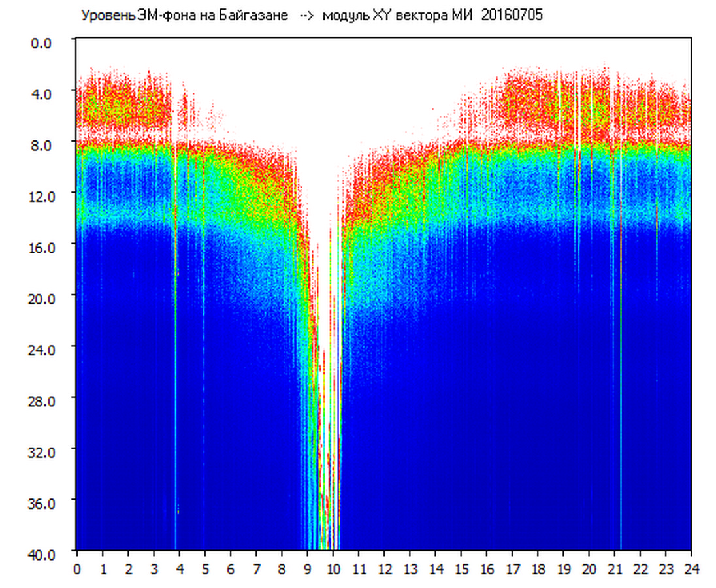The width and height of the screenshot is (716, 588).
Task: Click the 24 hour x-axis label
Action: (691, 568)
